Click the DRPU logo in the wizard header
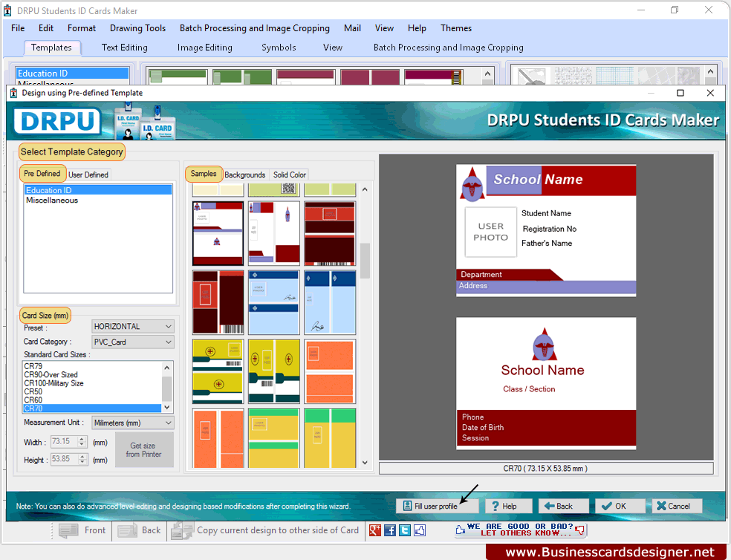Image resolution: width=731 pixels, height=560 pixels. (57, 121)
